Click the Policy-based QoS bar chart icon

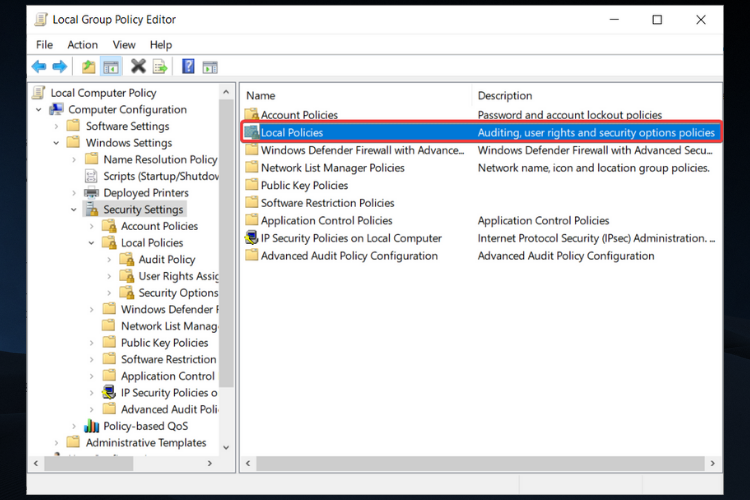pos(91,426)
